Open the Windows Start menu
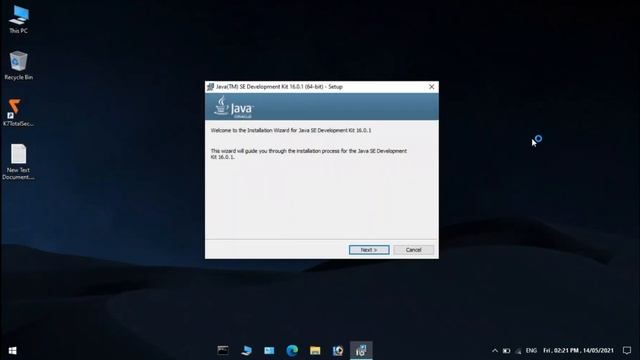The width and height of the screenshot is (640, 360). [12, 351]
